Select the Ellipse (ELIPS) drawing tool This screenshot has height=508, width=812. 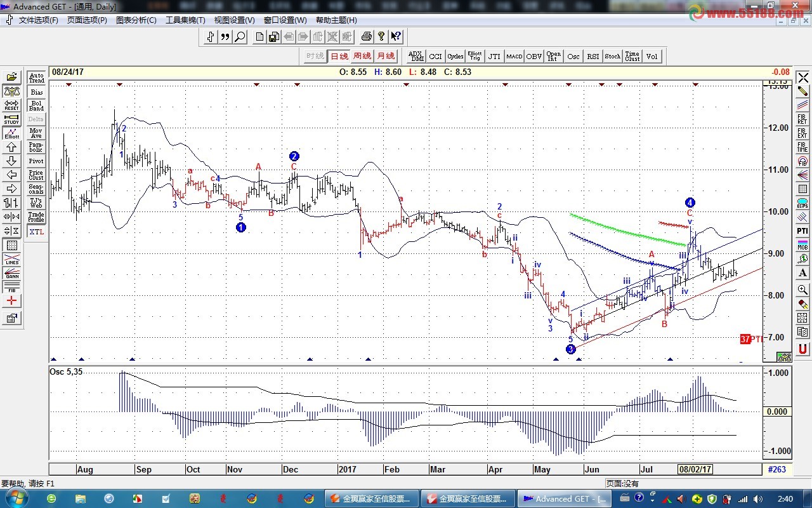coord(802,203)
